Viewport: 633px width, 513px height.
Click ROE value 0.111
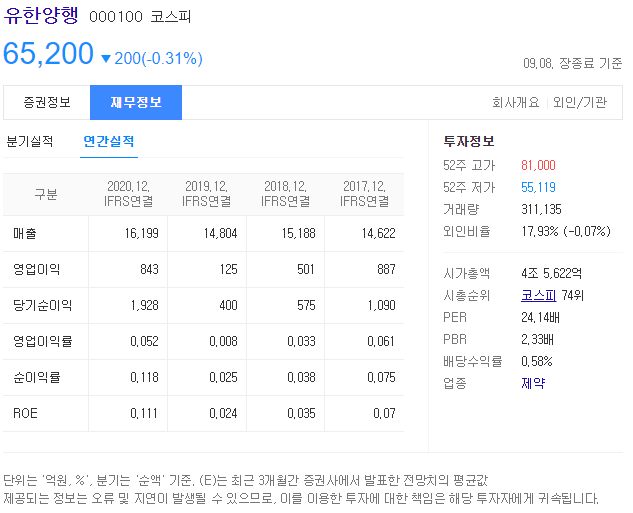point(144,413)
